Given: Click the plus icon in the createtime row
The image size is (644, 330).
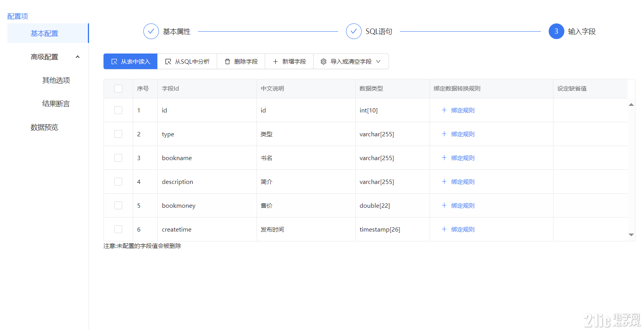Looking at the screenshot, I should click(x=444, y=229).
